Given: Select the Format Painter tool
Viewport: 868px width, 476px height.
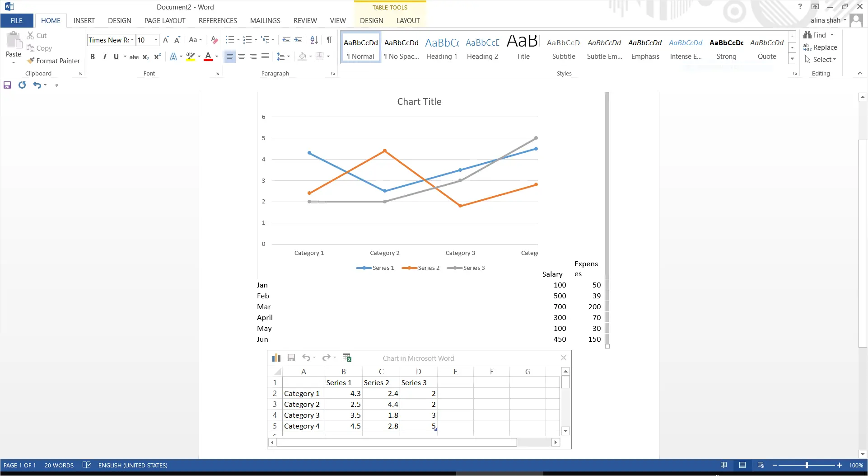Looking at the screenshot, I should [53, 61].
